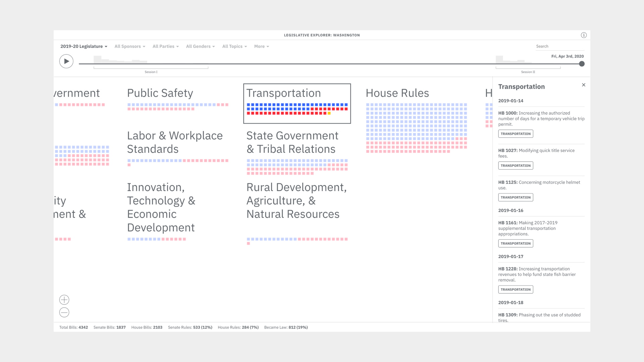Click the yellow square in Transportation

pos(329,113)
